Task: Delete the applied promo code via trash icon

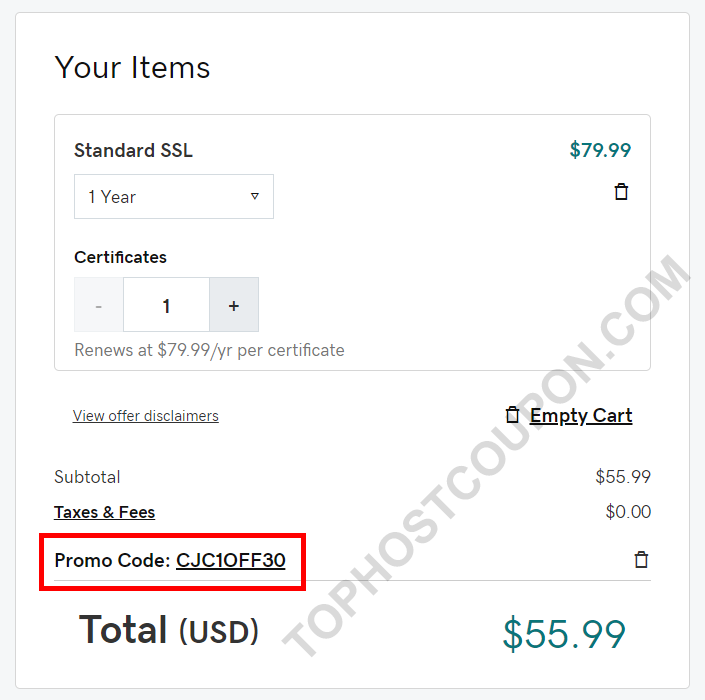Action: [641, 560]
